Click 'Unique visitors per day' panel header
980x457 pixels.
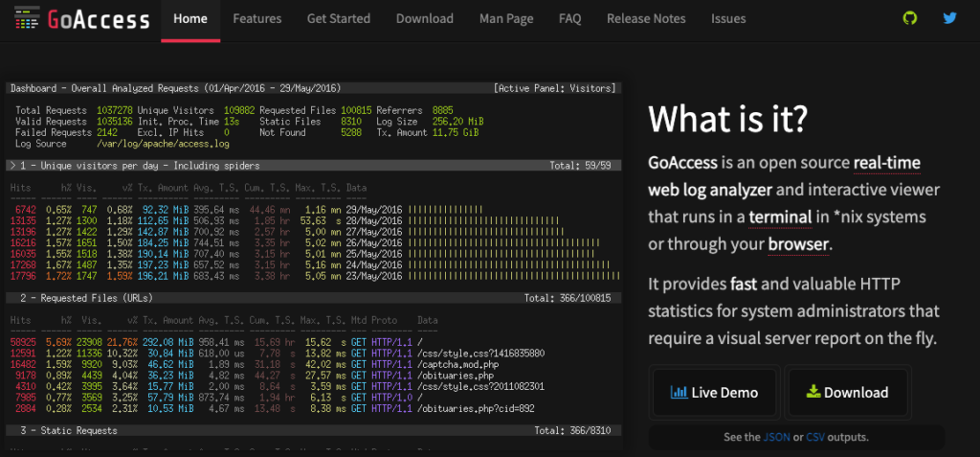[314, 166]
